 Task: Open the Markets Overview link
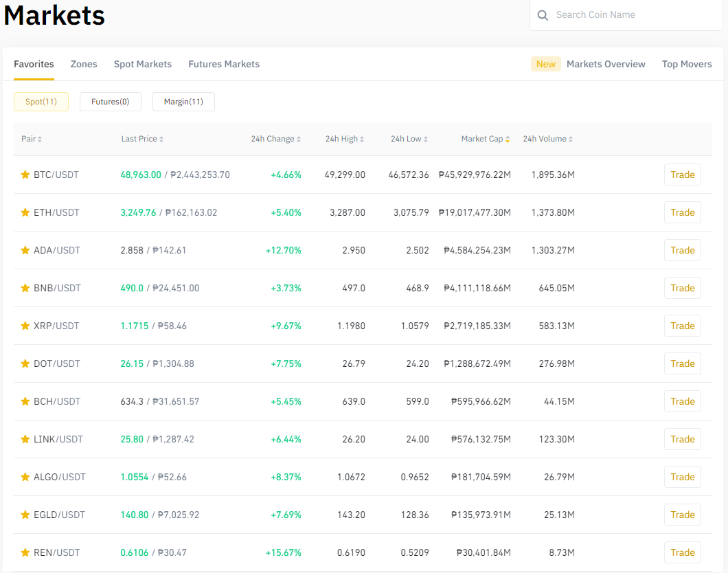click(x=606, y=64)
